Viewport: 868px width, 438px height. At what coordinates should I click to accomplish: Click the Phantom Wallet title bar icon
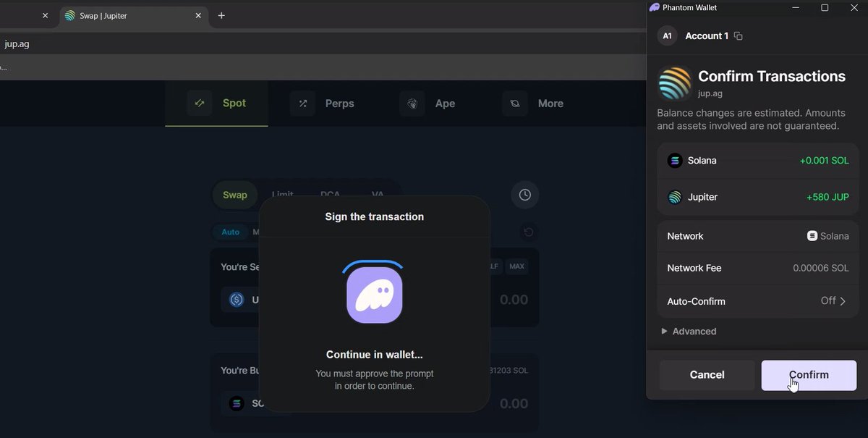pyautogui.click(x=655, y=7)
